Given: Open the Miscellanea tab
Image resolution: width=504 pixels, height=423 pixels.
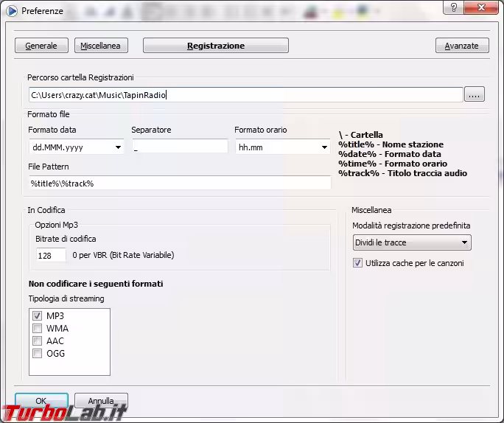Looking at the screenshot, I should [x=101, y=46].
